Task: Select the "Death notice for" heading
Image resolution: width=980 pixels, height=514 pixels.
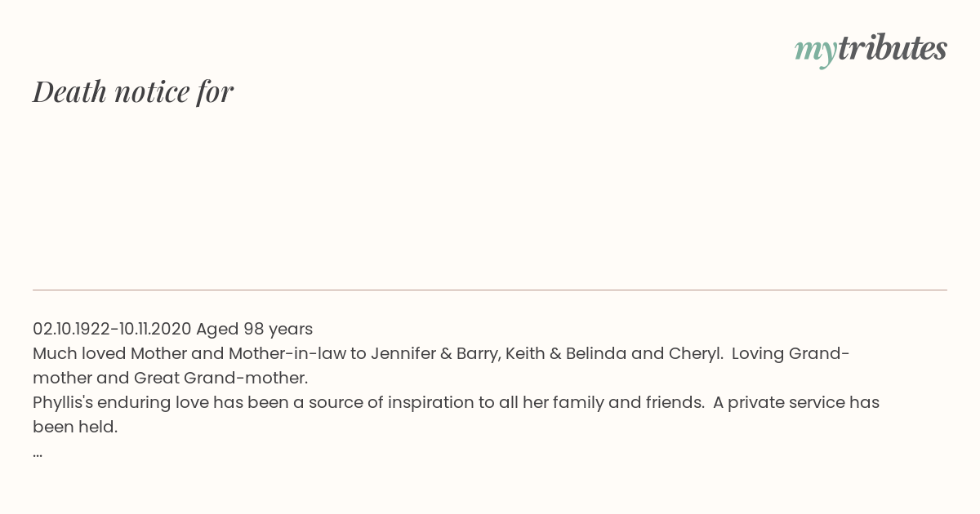Action: coord(133,91)
